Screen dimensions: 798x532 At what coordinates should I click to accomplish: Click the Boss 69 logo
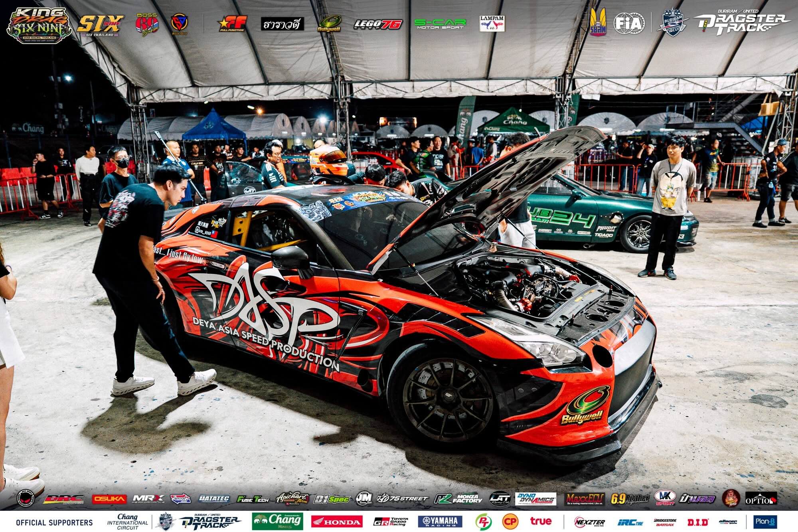[147, 24]
